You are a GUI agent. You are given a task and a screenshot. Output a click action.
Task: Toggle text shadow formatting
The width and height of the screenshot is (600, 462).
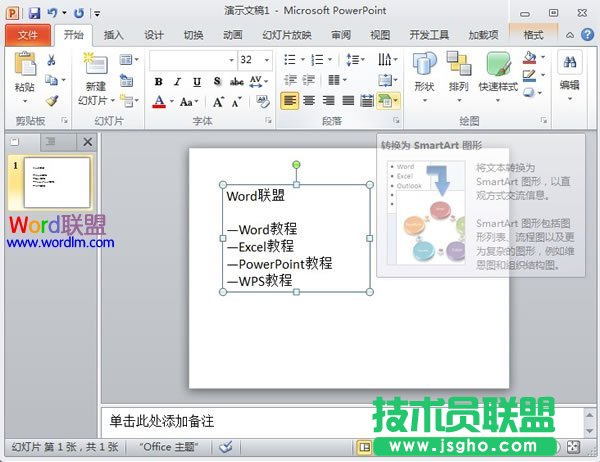click(x=217, y=81)
